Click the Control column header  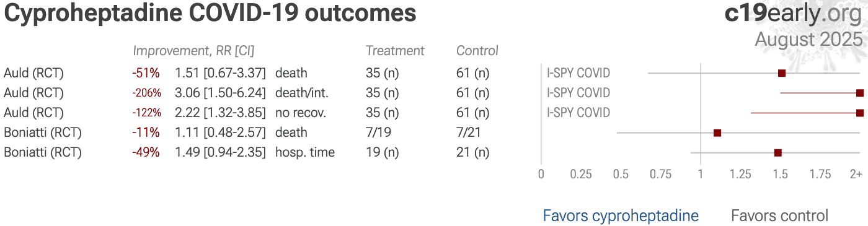pos(477,51)
